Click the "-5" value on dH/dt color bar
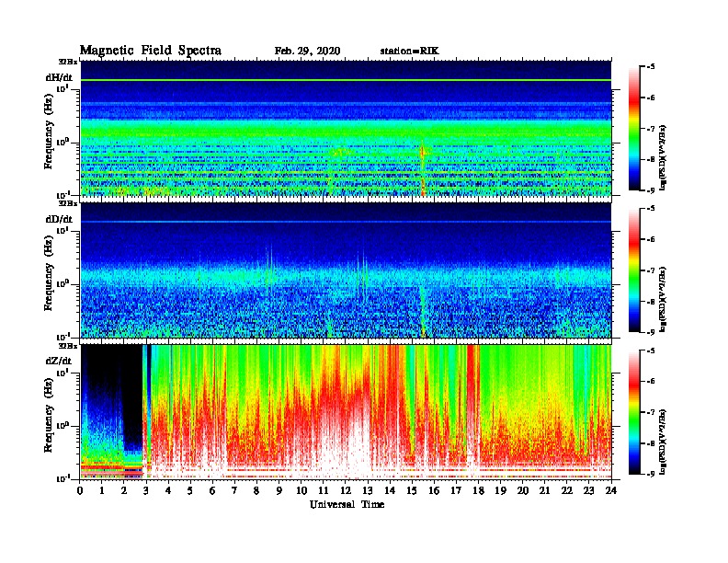This screenshot has height=563, width=728. [651, 67]
